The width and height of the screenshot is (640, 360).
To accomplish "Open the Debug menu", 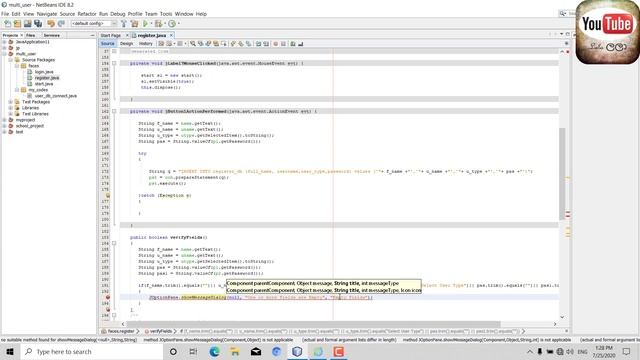I will pyautogui.click(x=118, y=14).
